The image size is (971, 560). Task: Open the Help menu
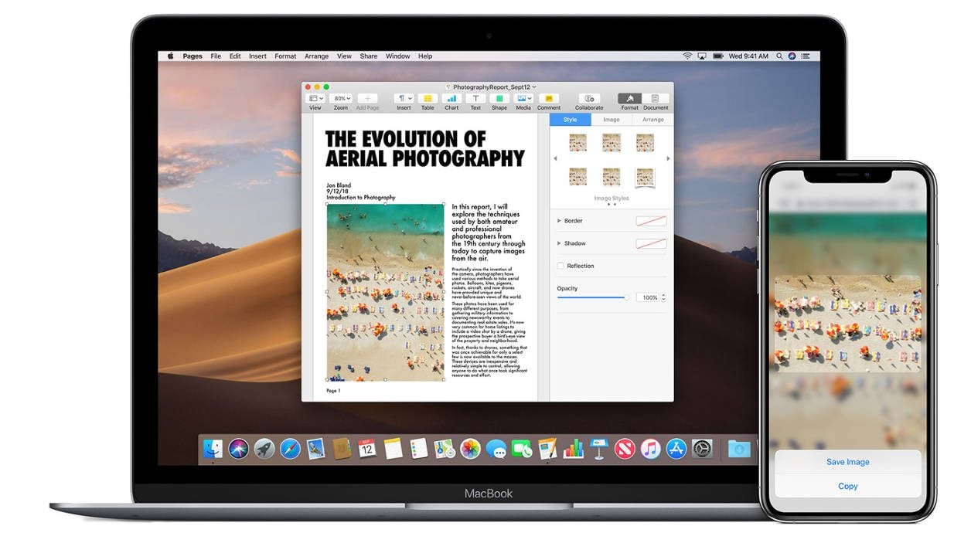point(425,56)
